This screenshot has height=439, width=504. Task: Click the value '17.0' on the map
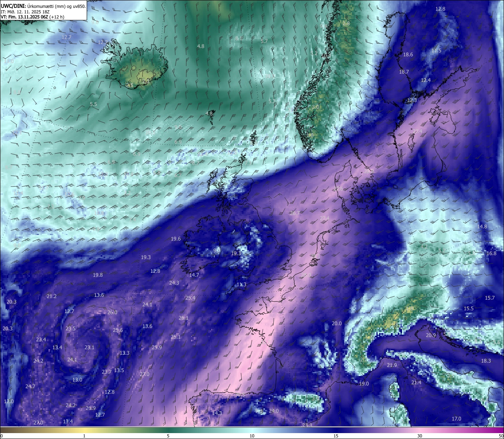[456, 419]
